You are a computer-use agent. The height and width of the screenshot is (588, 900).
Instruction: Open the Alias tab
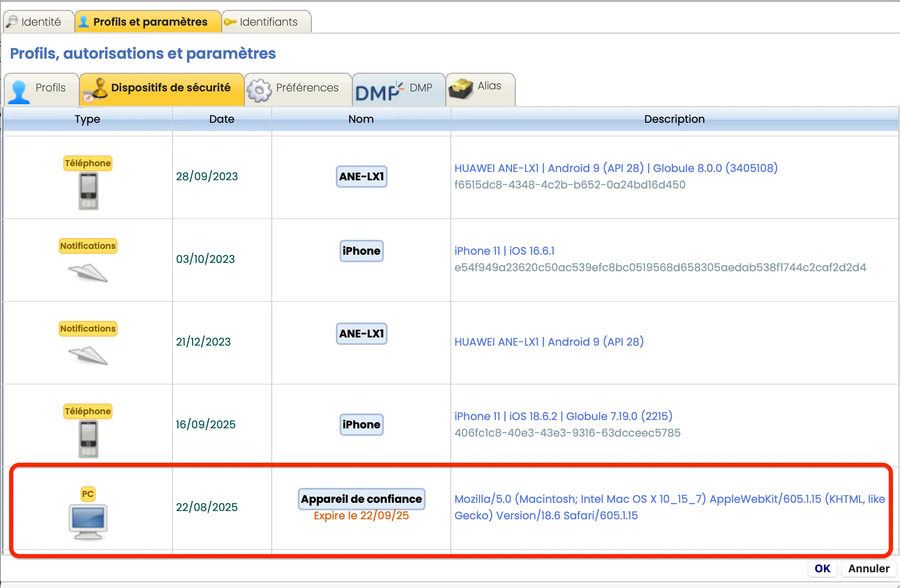[x=480, y=87]
